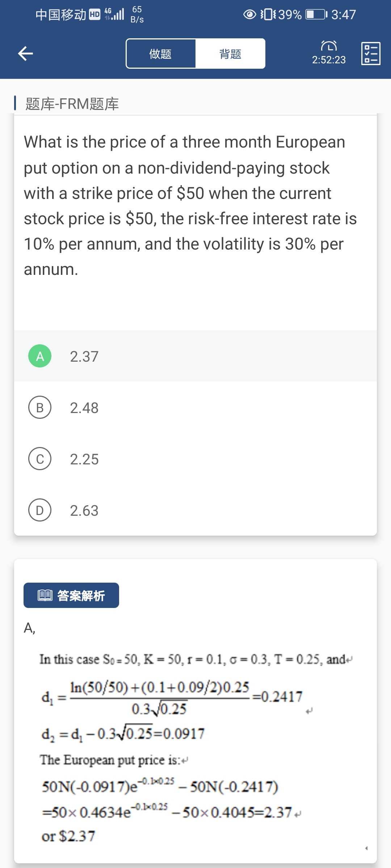Tap the eye comfort status icon

[x=249, y=14]
